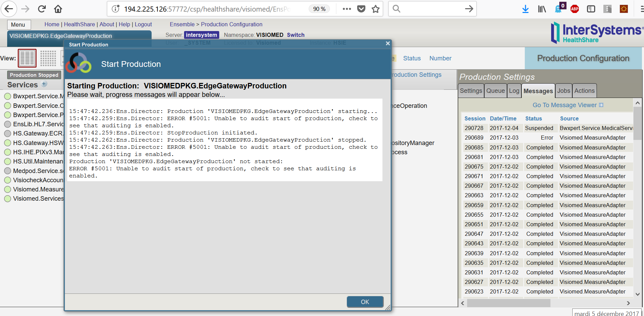The height and width of the screenshot is (316, 644).
Task: Open the page actions three-dots menu
Action: (347, 9)
